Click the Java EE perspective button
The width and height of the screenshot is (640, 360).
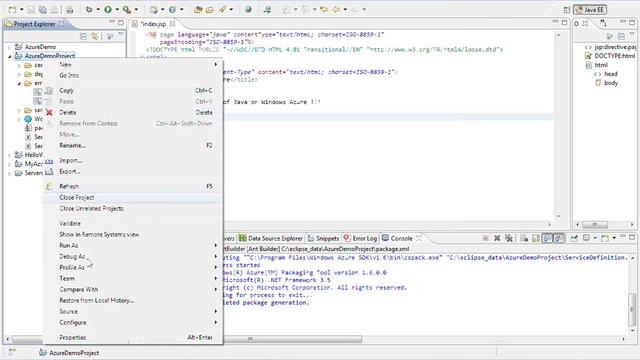coord(590,9)
